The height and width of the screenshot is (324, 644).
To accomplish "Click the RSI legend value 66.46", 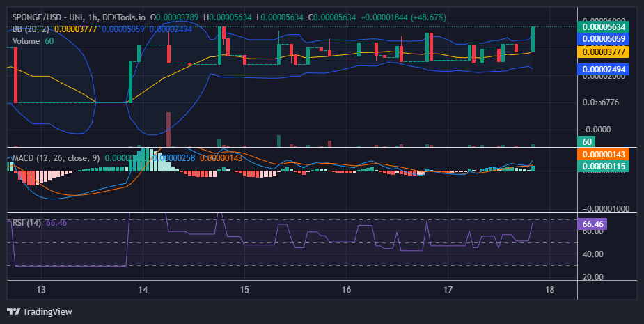I will [56, 223].
